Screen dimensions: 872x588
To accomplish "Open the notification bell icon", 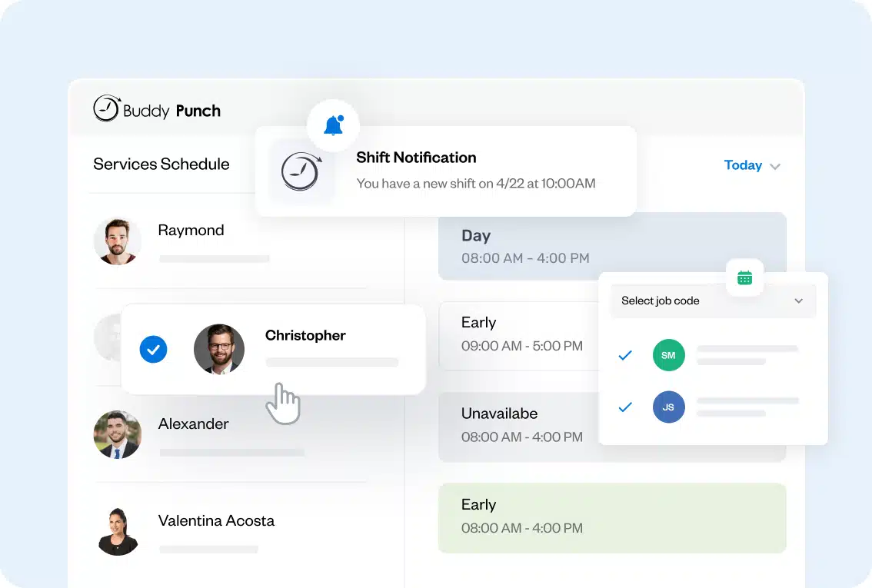I will click(x=334, y=125).
